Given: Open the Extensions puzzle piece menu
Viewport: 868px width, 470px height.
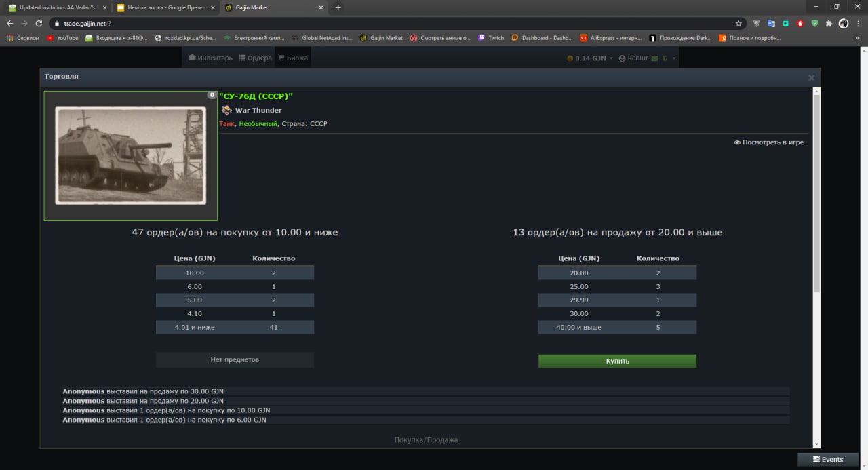Looking at the screenshot, I should tap(829, 23).
